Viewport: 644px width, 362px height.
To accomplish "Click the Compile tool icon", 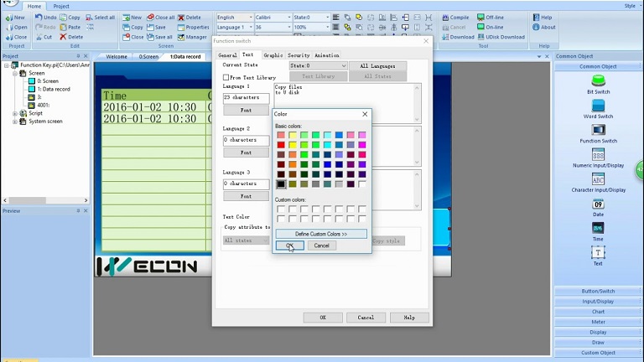I will (x=444, y=17).
